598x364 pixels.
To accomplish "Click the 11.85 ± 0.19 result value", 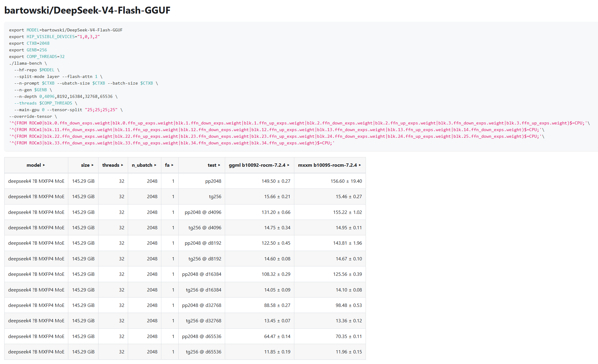I will point(277,352).
